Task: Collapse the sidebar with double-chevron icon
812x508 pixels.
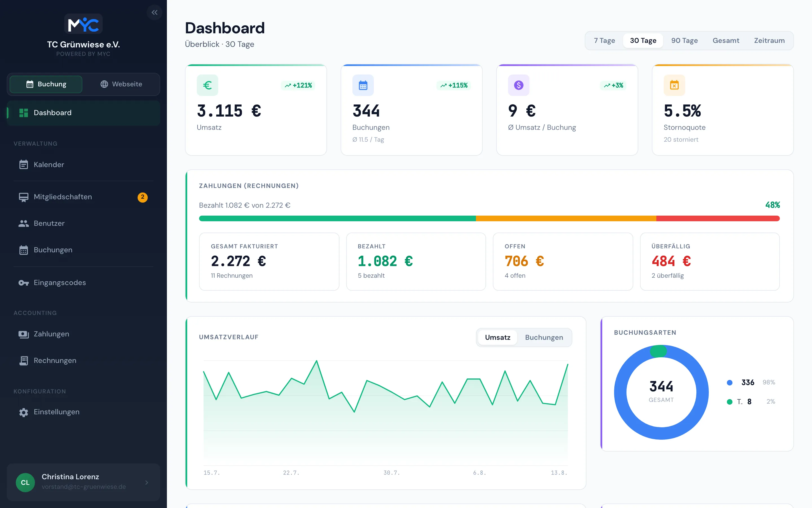Action: click(x=154, y=12)
